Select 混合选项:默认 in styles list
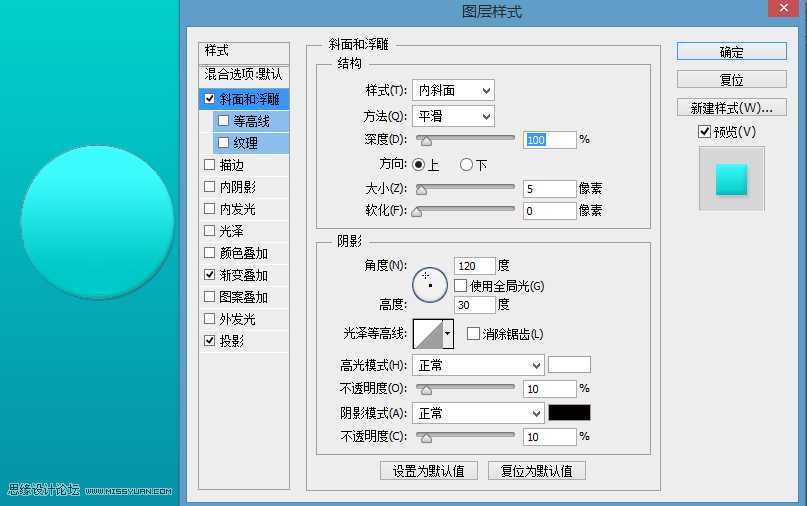The height and width of the screenshot is (506, 807). click(x=244, y=74)
